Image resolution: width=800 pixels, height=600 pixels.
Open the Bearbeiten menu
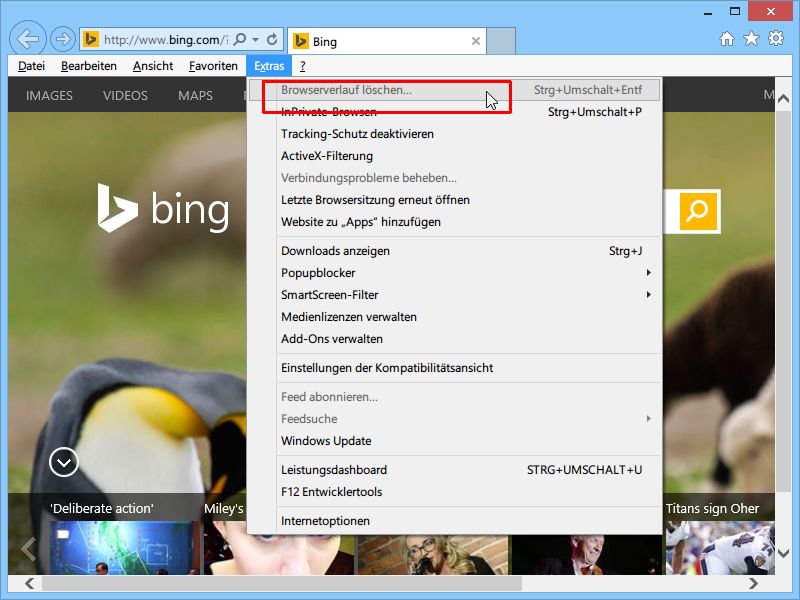coord(89,66)
